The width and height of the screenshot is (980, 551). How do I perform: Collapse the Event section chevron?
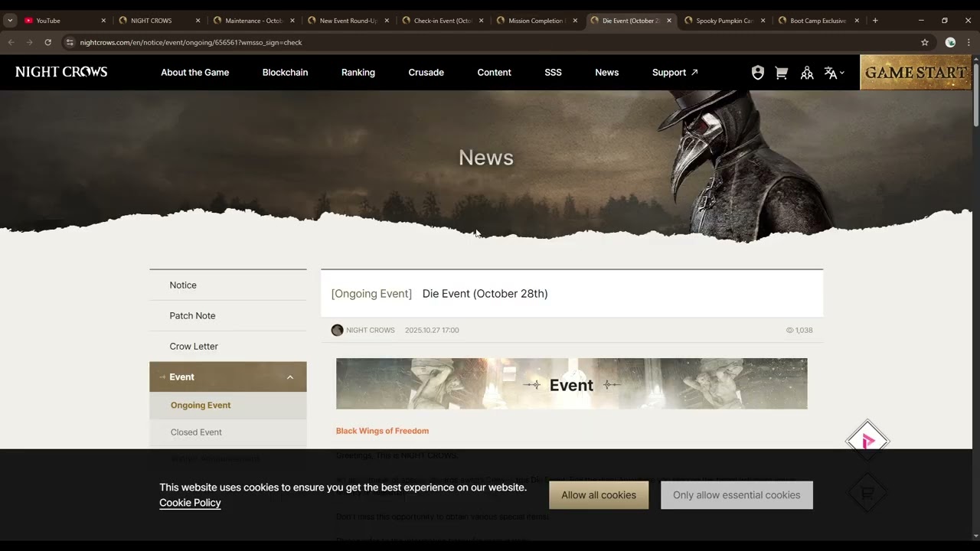tap(290, 377)
